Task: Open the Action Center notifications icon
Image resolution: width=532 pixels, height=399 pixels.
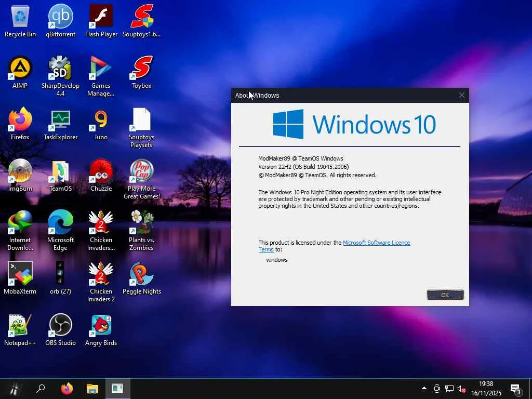Action: tap(516, 389)
